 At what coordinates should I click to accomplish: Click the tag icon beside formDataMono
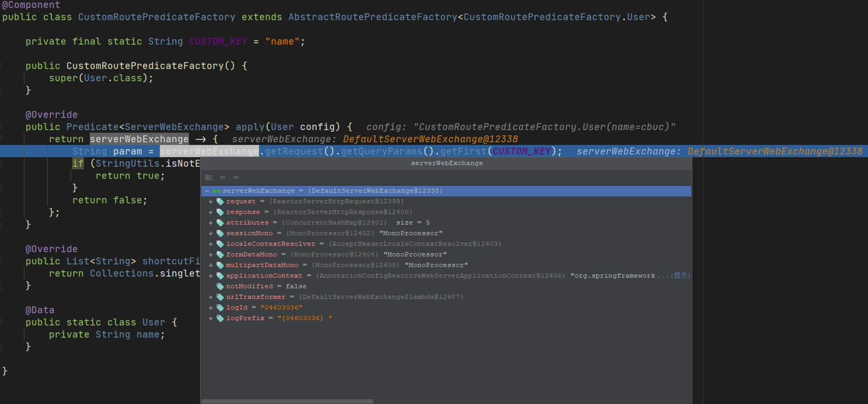pos(220,255)
